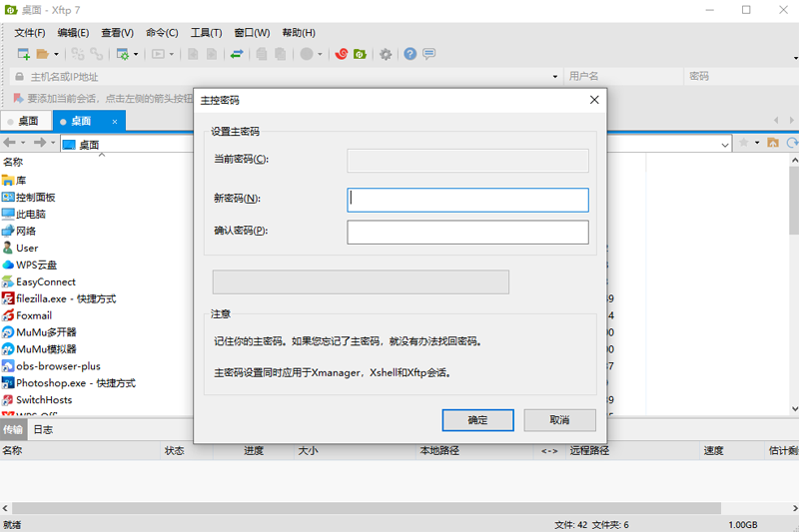Expand the host name address dropdown
This screenshot has width=799, height=532.
555,77
